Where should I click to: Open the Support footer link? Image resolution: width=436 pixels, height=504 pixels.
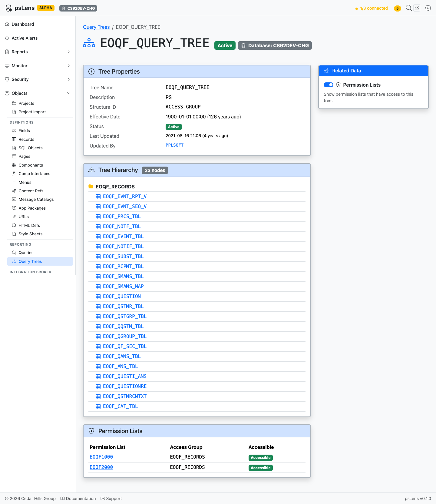pyautogui.click(x=111, y=499)
